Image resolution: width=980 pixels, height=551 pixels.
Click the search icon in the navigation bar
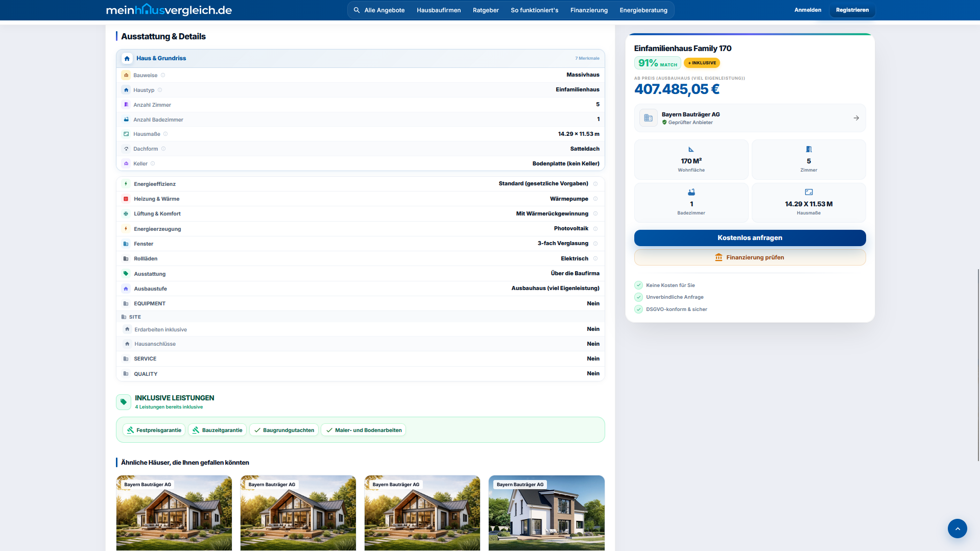pyautogui.click(x=356, y=10)
